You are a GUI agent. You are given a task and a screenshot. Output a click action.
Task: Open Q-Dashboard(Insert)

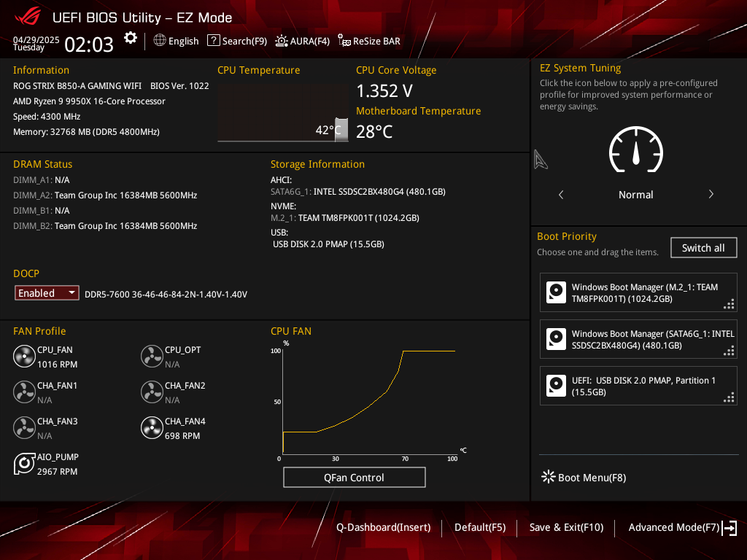(x=384, y=528)
